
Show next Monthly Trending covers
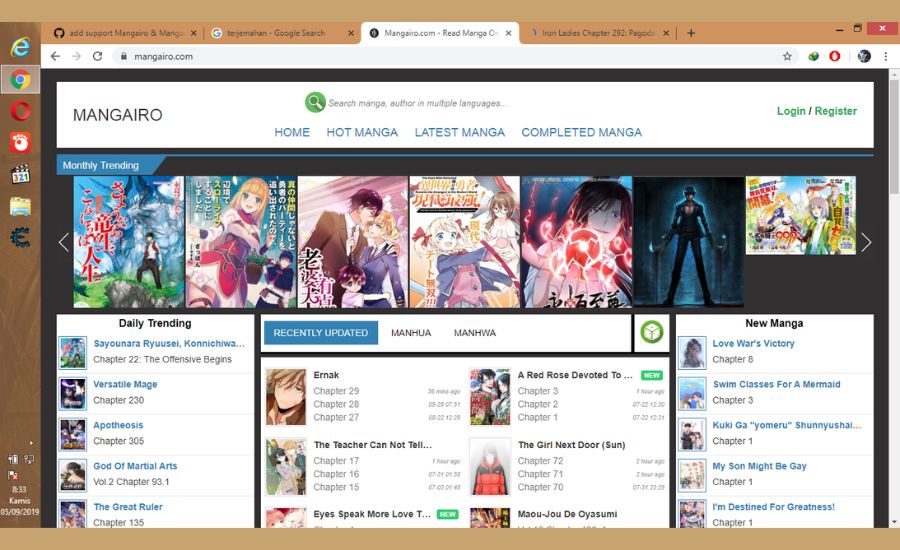click(x=866, y=242)
